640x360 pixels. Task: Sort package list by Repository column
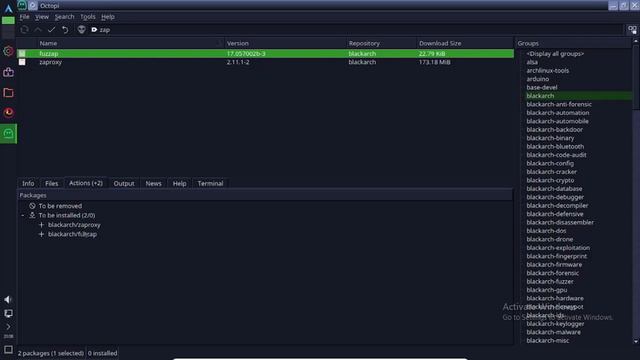(x=381, y=43)
